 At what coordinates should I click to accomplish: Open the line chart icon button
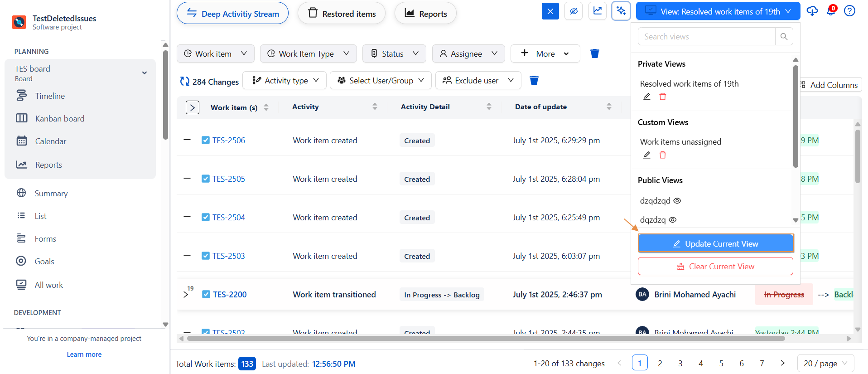(598, 11)
